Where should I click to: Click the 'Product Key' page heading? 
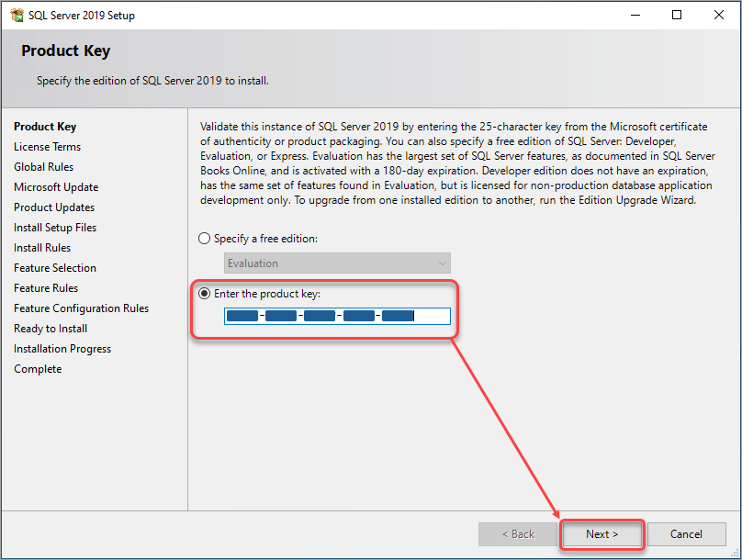tap(66, 50)
